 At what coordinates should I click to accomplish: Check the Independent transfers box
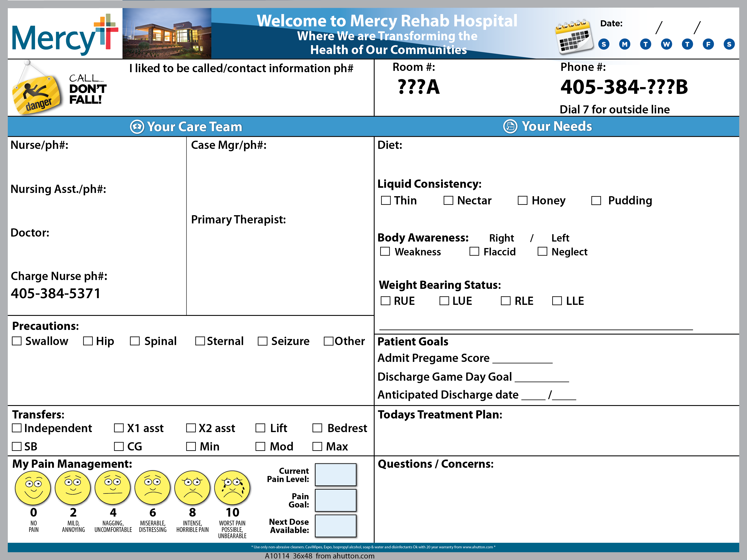pyautogui.click(x=17, y=428)
